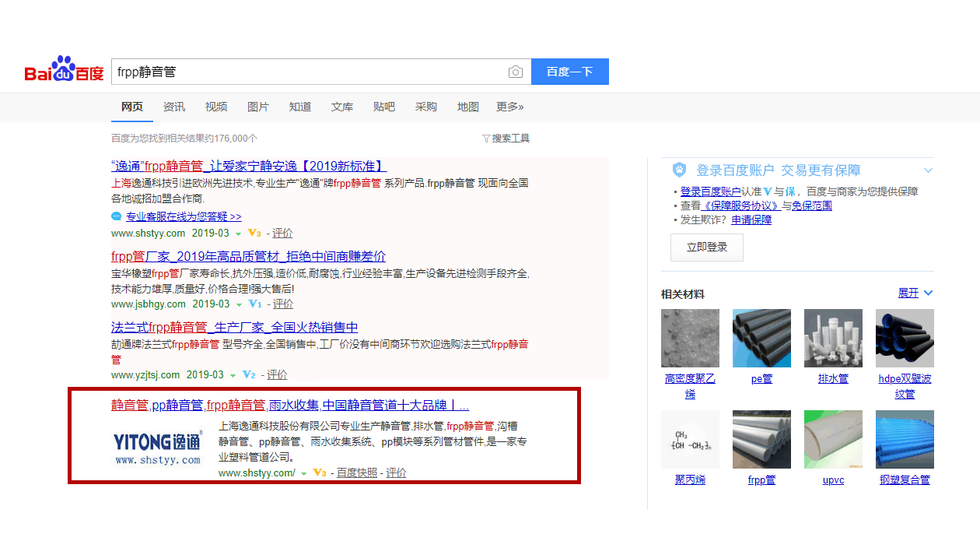Image resolution: width=980 pixels, height=555 pixels.
Task: Expand arrow next to www.yzjtsj.com 2019-03
Action: 233,375
